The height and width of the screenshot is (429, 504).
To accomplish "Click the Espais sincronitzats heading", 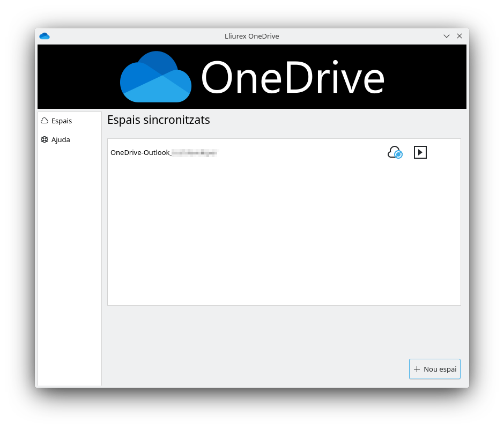I will pyautogui.click(x=158, y=120).
